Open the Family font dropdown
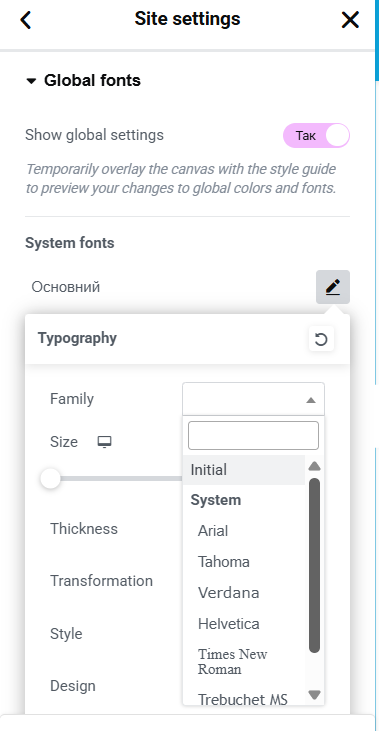 coord(253,400)
